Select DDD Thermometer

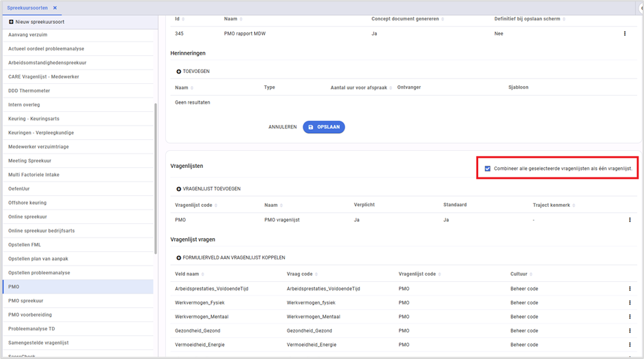[78, 91]
